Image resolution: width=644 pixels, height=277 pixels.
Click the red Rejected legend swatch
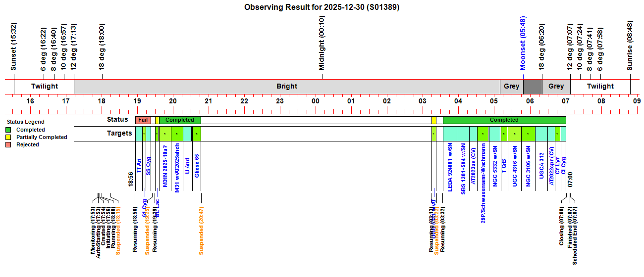8,144
